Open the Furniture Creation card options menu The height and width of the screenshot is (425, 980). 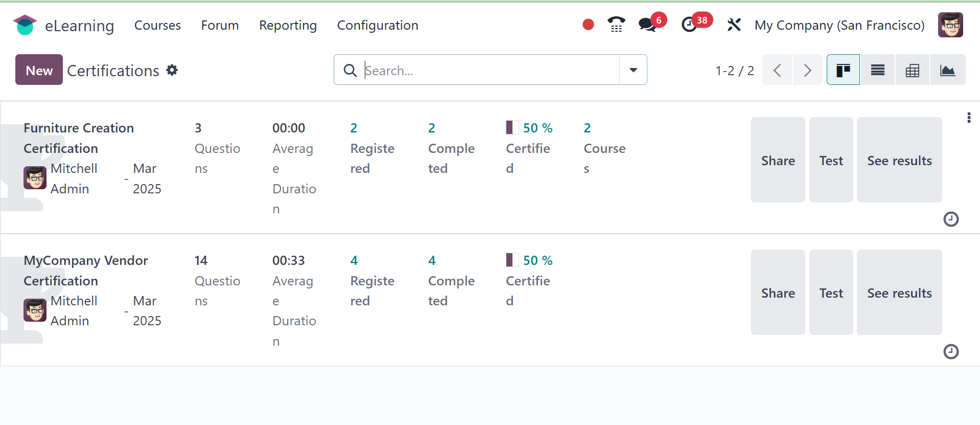pos(969,118)
